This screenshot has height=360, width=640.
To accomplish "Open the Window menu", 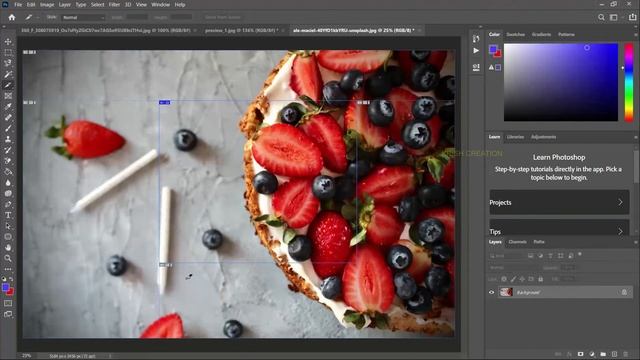I will 160,5.
